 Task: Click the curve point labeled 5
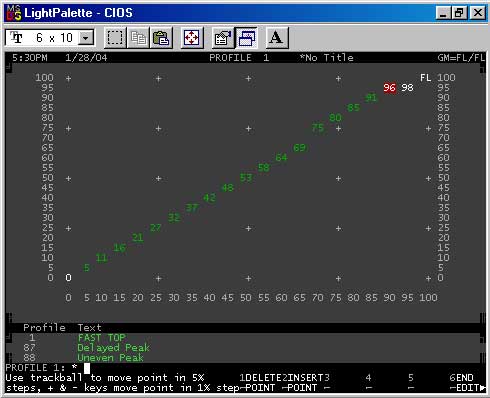[87, 268]
